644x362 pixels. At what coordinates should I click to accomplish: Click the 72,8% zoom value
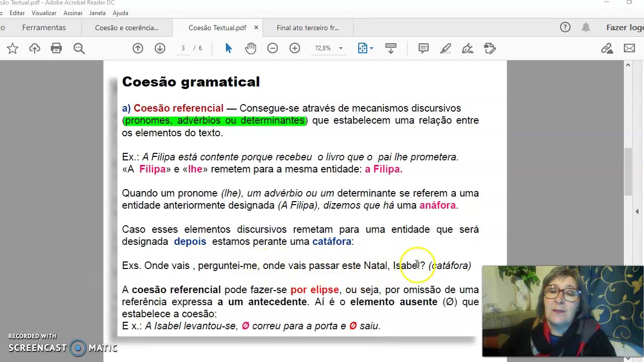pyautogui.click(x=323, y=48)
